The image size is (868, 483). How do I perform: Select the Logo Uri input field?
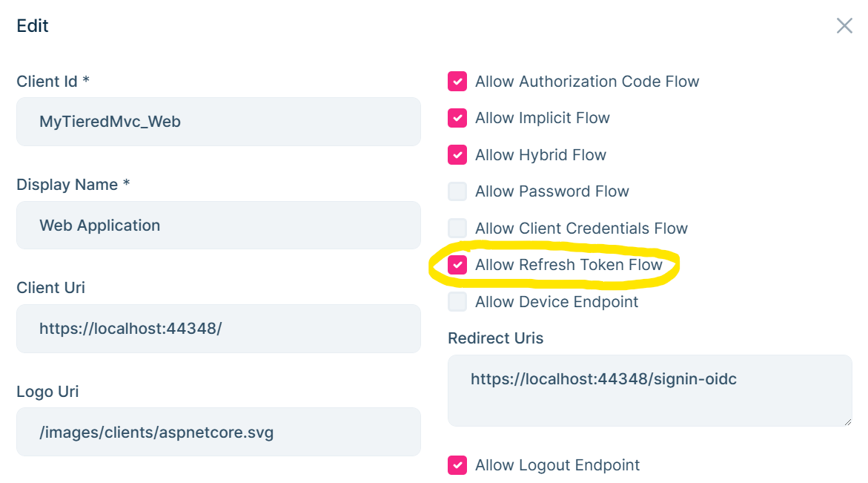click(x=218, y=432)
